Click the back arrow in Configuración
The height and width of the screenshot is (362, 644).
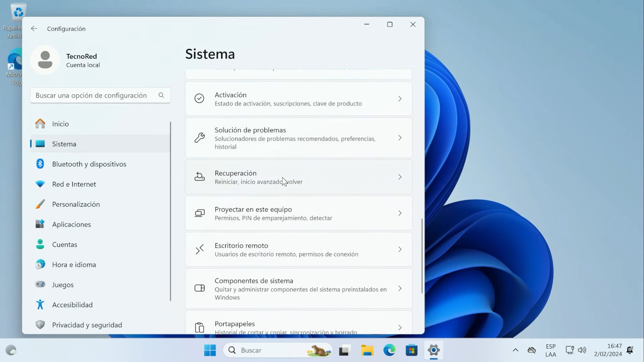click(x=34, y=28)
